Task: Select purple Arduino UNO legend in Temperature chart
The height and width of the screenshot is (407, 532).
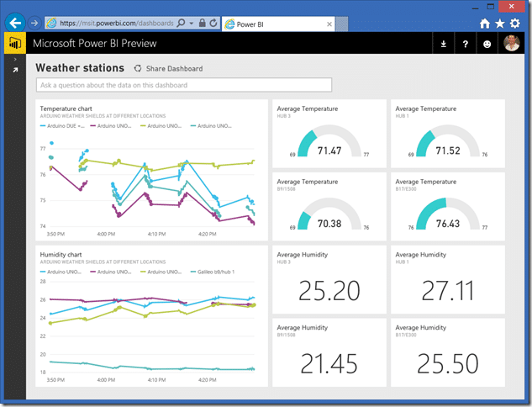Action: (x=111, y=126)
